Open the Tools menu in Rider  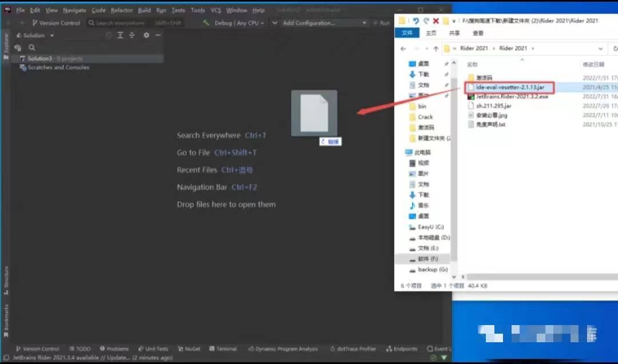tap(197, 10)
